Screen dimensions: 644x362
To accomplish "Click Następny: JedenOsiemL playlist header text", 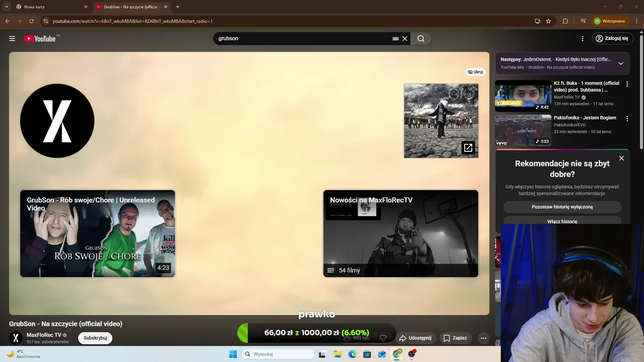I will (x=555, y=59).
